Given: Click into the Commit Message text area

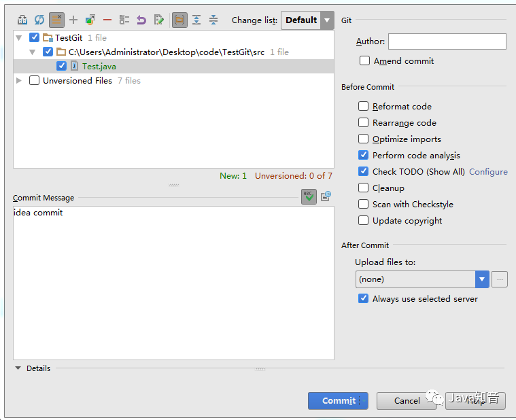Looking at the screenshot, I should pos(174,283).
